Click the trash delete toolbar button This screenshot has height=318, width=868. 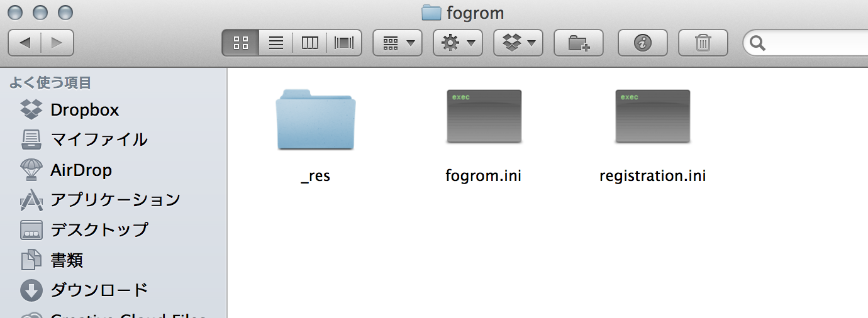(x=703, y=43)
